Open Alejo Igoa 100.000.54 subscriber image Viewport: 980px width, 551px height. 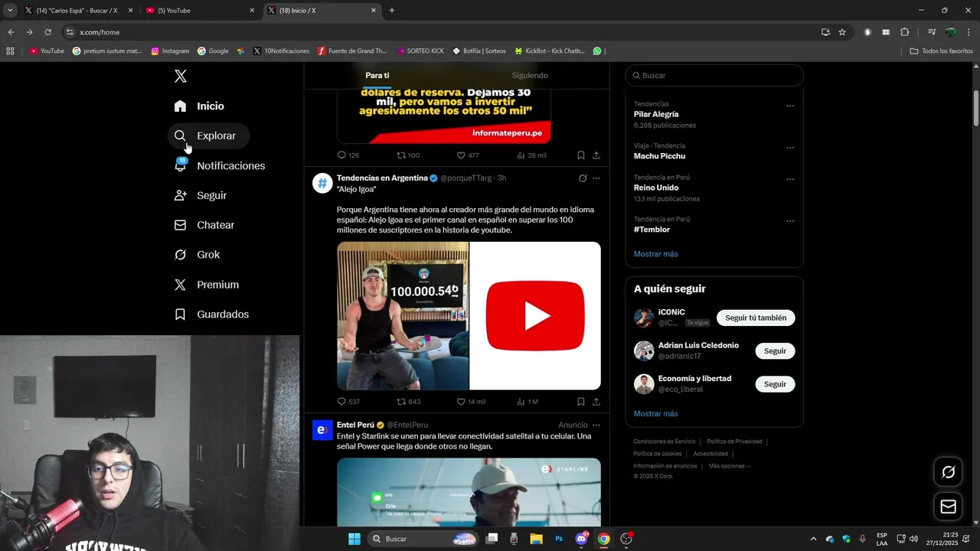click(x=403, y=316)
